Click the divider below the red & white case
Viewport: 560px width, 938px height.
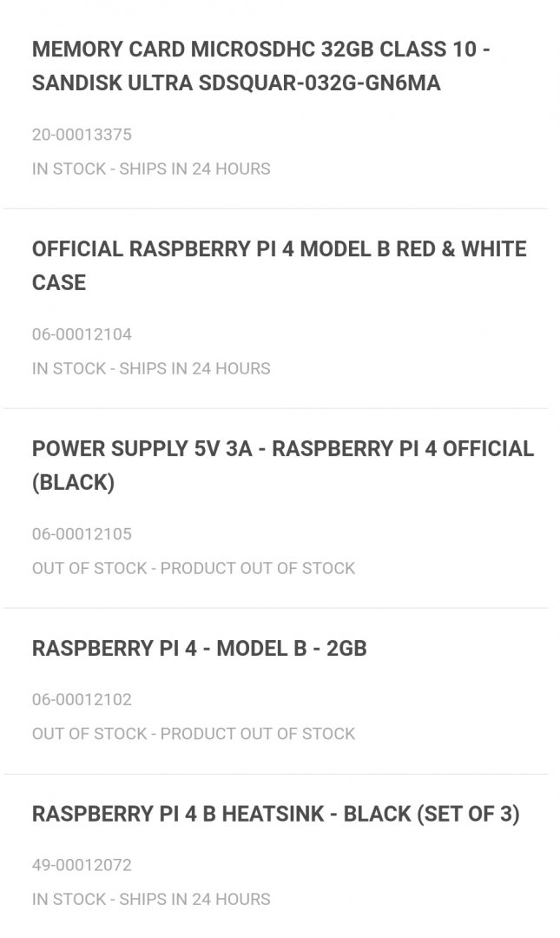tap(276, 408)
